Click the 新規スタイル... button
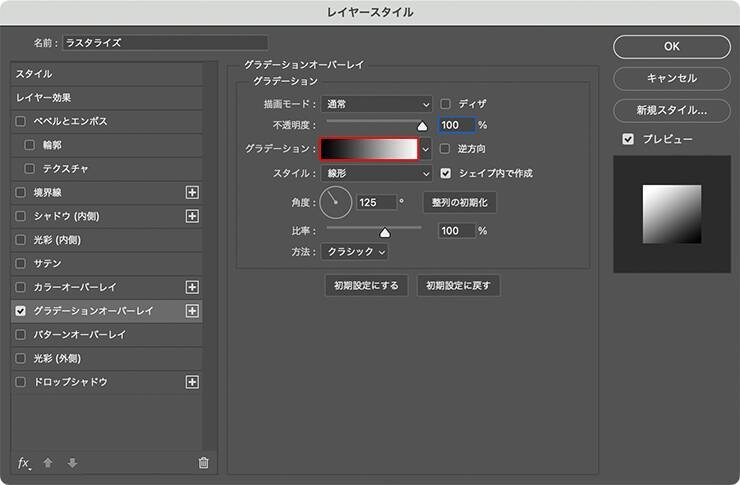This screenshot has height=485, width=740. 671,109
